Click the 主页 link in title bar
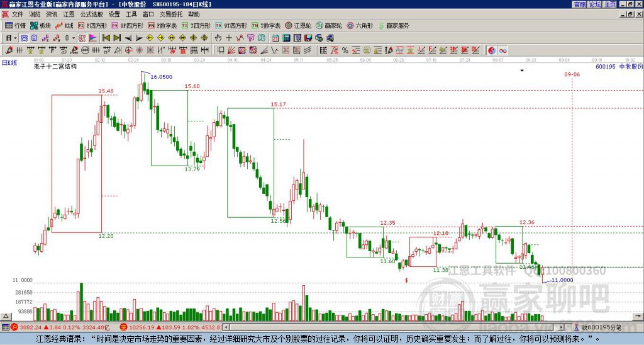644x345 pixels. click(x=610, y=4)
